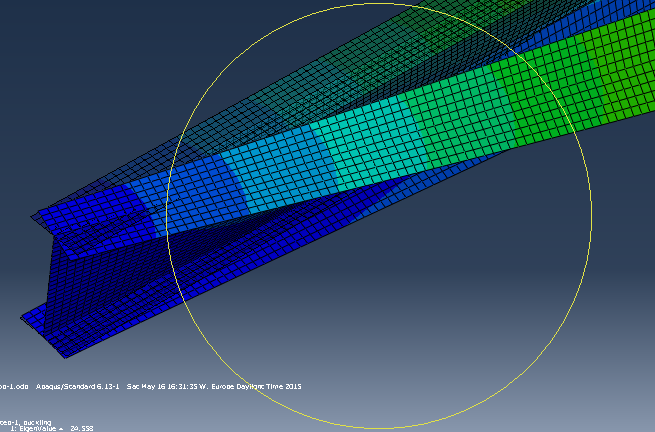Select the dark blue end of the top flange
Screen dimensions: 655x432
point(95,210)
